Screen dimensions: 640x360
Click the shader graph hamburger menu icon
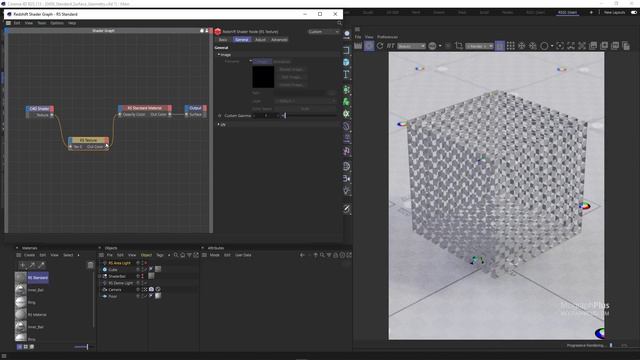[x=8, y=23]
